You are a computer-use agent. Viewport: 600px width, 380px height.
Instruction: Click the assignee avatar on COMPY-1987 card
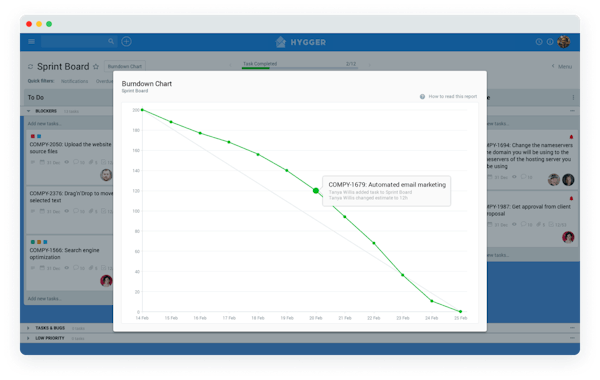point(568,237)
